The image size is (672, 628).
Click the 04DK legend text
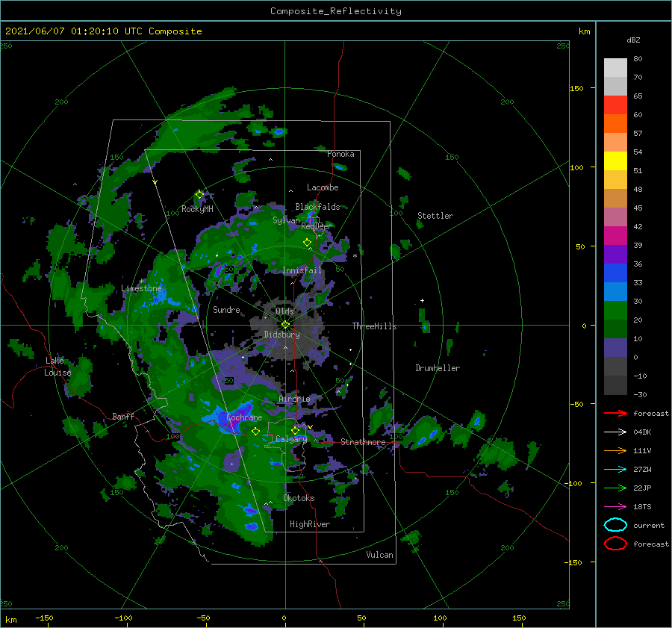click(642, 432)
